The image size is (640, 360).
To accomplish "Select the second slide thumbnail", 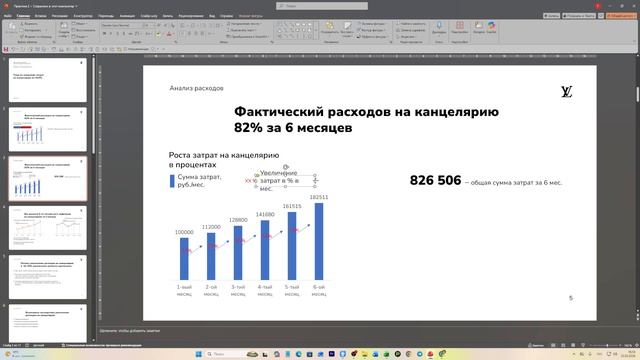I will pyautogui.click(x=48, y=129).
